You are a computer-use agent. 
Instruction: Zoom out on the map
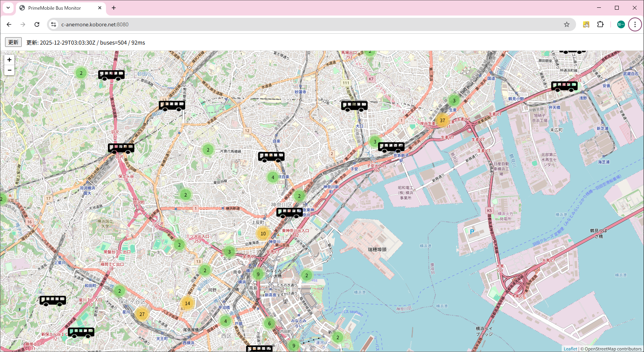(9, 70)
